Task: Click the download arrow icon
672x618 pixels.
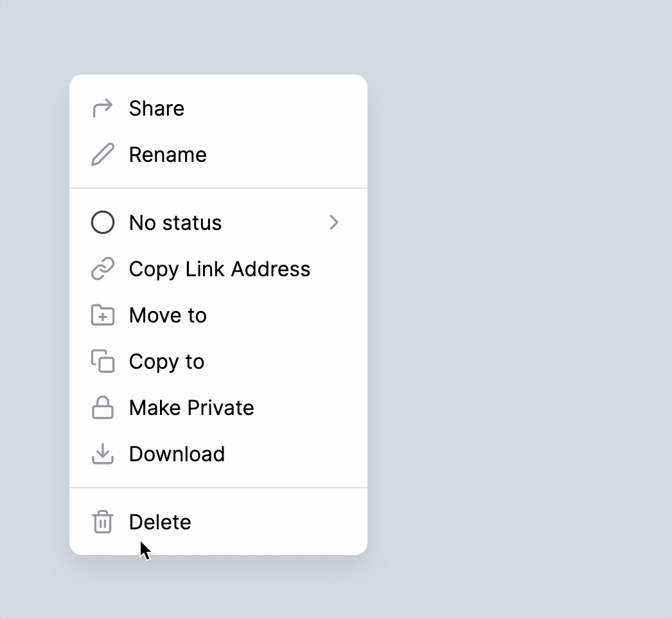Action: (x=102, y=454)
